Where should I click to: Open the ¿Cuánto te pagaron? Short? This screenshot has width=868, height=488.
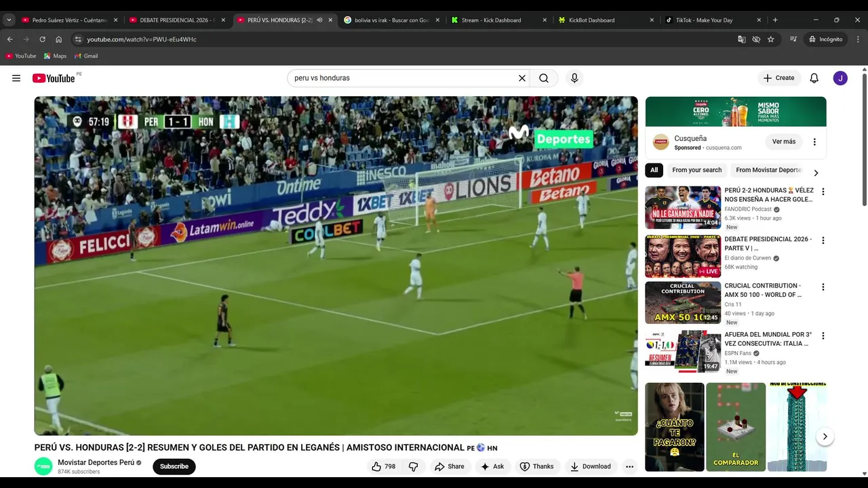[x=675, y=427]
